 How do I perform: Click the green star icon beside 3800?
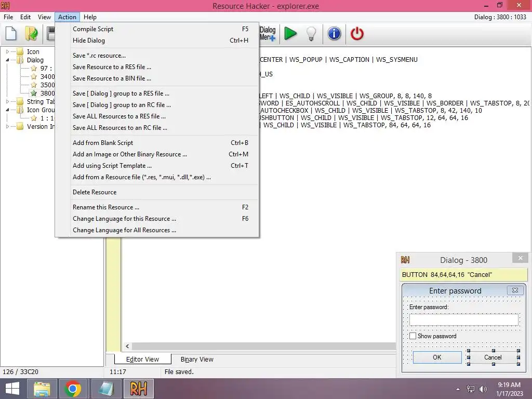34,93
